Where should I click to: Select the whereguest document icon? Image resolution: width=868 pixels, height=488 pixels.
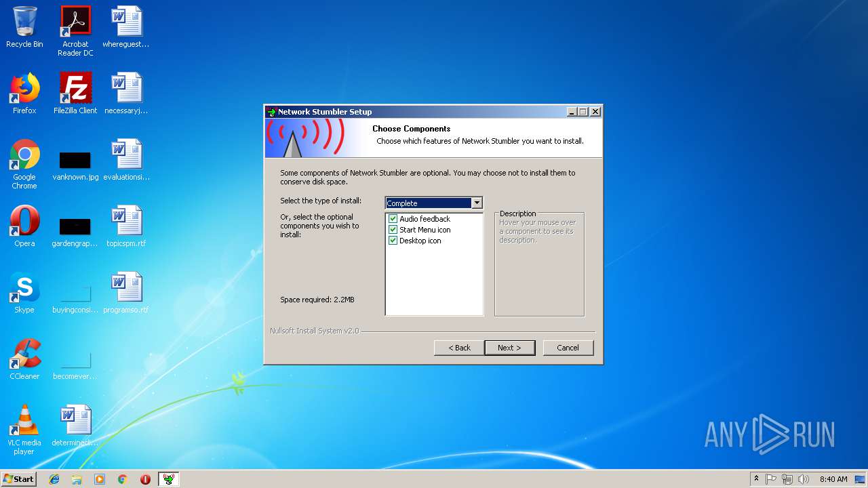pyautogui.click(x=126, y=27)
